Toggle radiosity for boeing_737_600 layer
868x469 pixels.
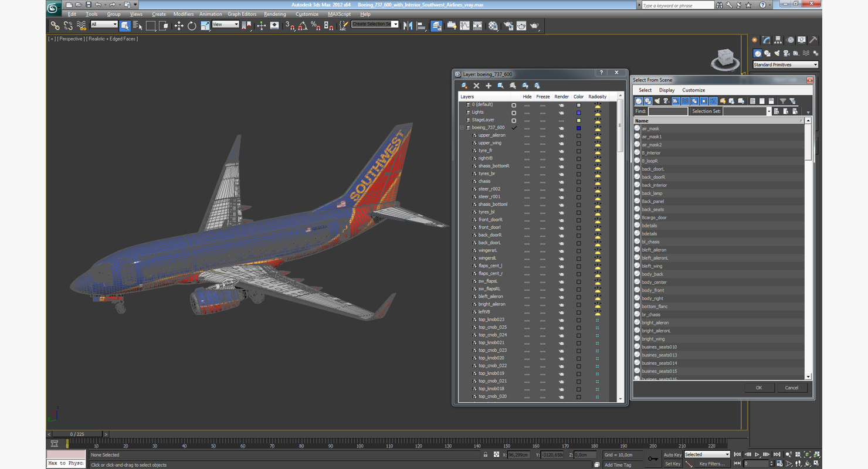point(597,128)
